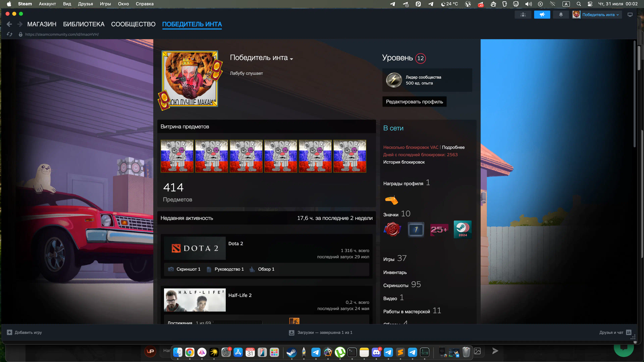
Task: Open the История блокировок link
Action: point(404,162)
